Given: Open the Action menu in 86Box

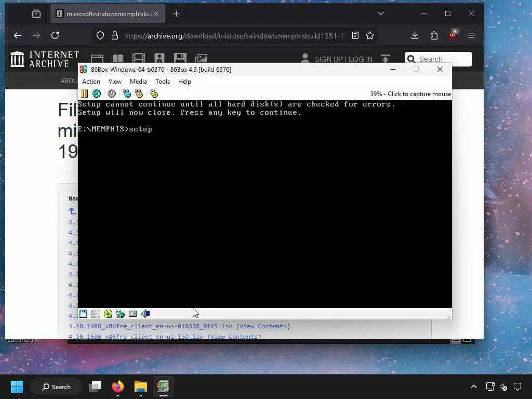Looking at the screenshot, I should [91, 82].
